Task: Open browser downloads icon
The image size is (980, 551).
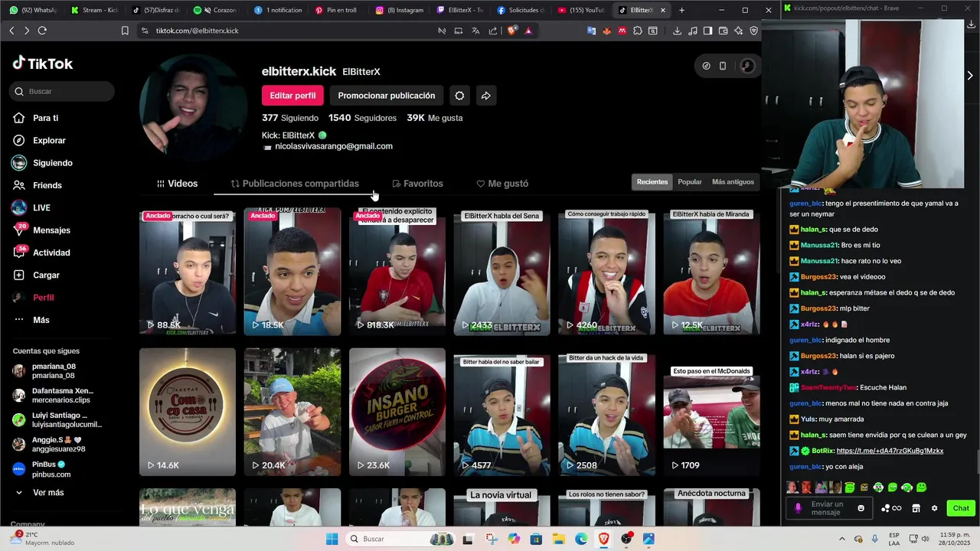Action: [677, 31]
